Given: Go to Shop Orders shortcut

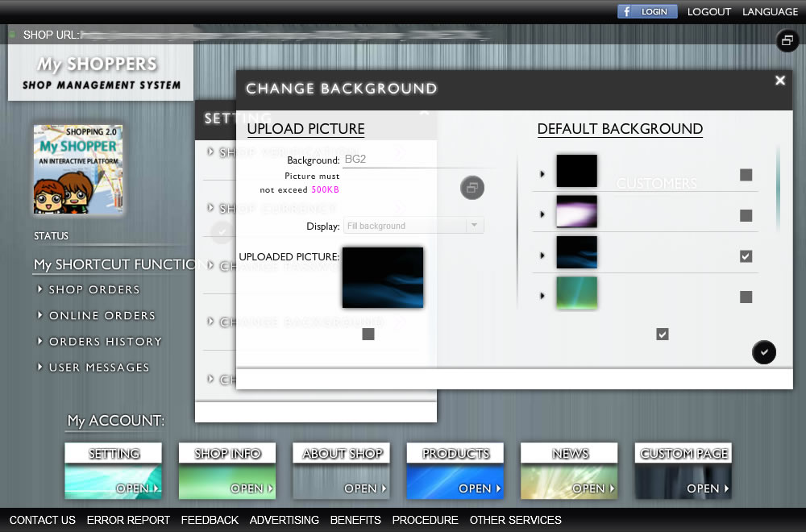Looking at the screenshot, I should [x=93, y=289].
